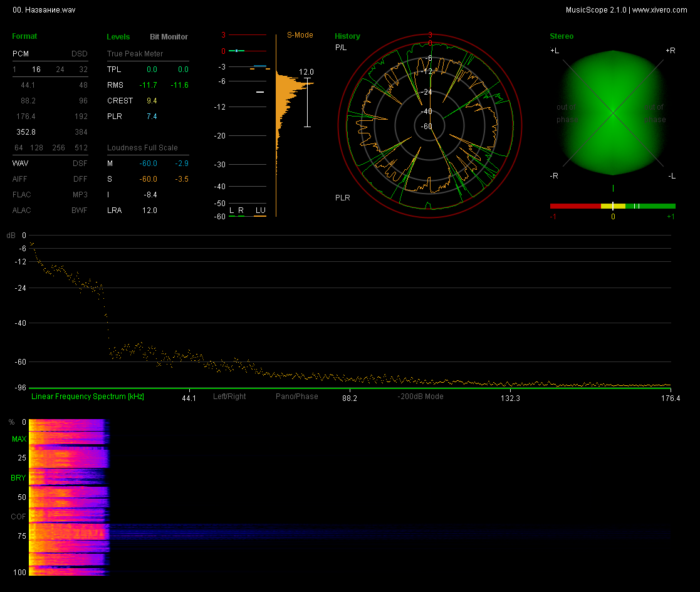
Task: Click the P/L history label
Action: tap(341, 48)
